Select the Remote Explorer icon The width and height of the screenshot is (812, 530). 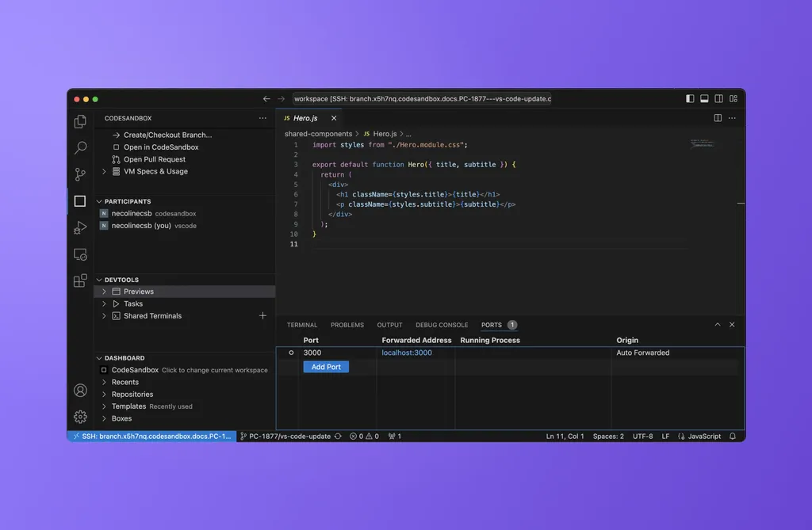tap(80, 254)
